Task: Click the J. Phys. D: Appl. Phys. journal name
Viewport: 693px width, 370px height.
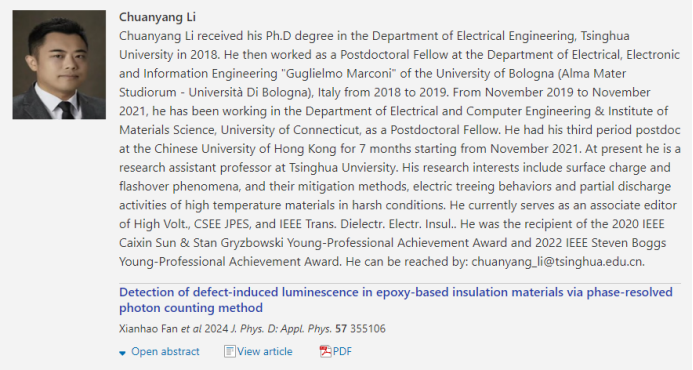Action: click(281, 328)
